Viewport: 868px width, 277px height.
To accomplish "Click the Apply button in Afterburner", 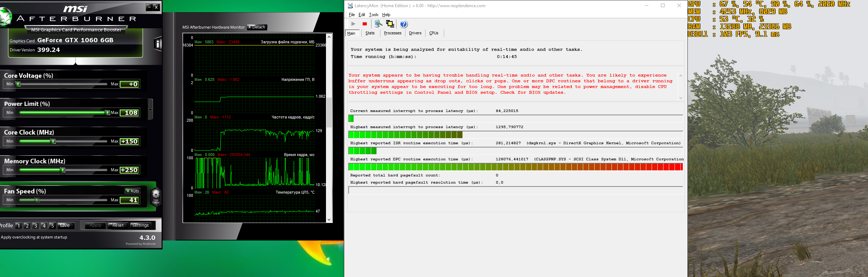I will click(95, 225).
